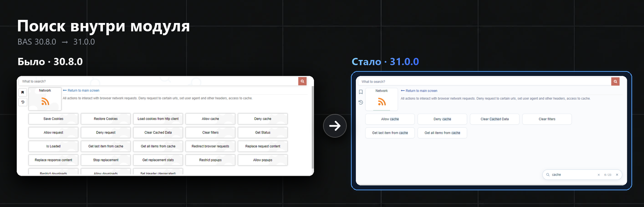Image resolution: width=644 pixels, height=207 pixels.
Task: Click into the find field containing "cache"
Action: [573, 175]
